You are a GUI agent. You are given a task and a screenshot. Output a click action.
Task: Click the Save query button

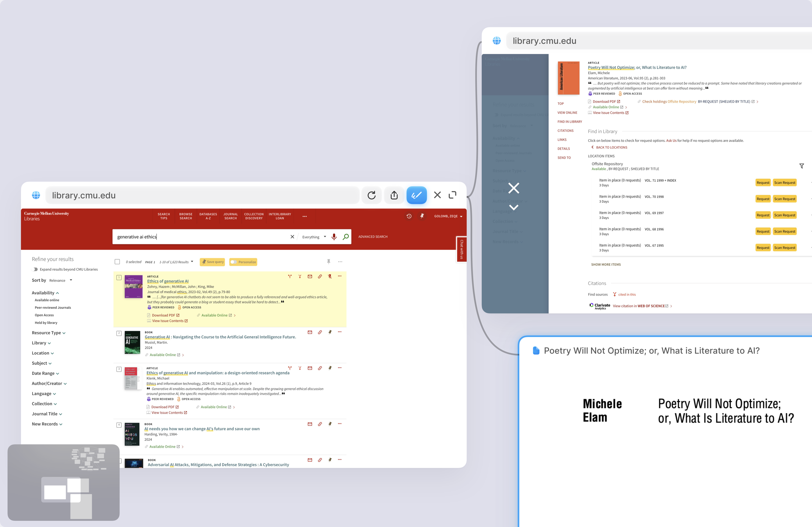[212, 262]
